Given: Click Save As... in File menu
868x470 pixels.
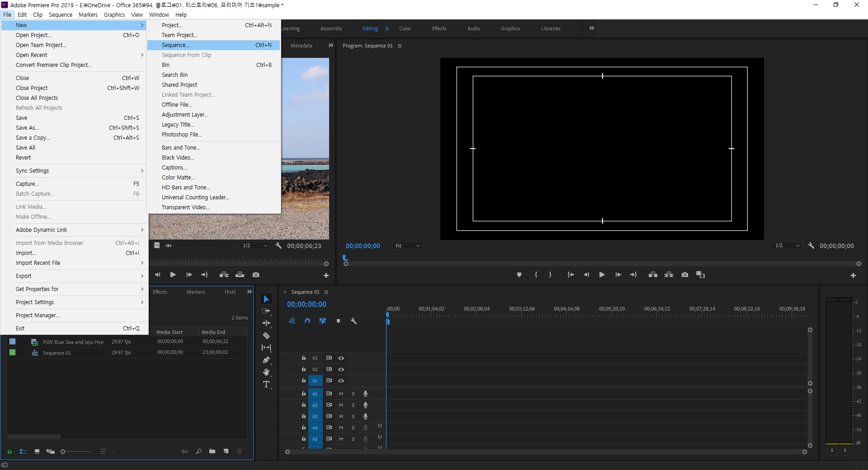Looking at the screenshot, I should 74,128.
